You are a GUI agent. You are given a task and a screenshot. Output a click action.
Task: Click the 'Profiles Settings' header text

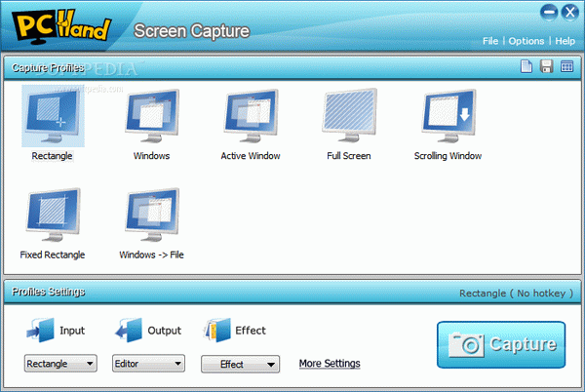(48, 292)
